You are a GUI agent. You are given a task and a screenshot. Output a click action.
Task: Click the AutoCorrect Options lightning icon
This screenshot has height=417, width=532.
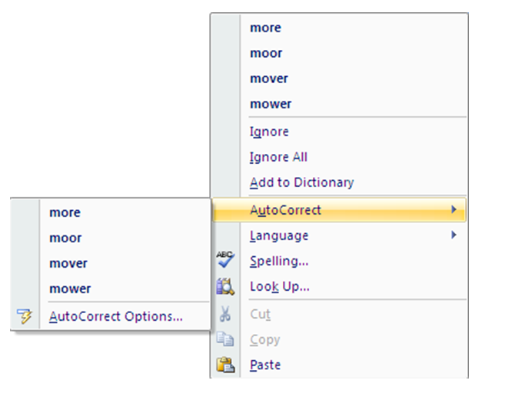pyautogui.click(x=25, y=315)
